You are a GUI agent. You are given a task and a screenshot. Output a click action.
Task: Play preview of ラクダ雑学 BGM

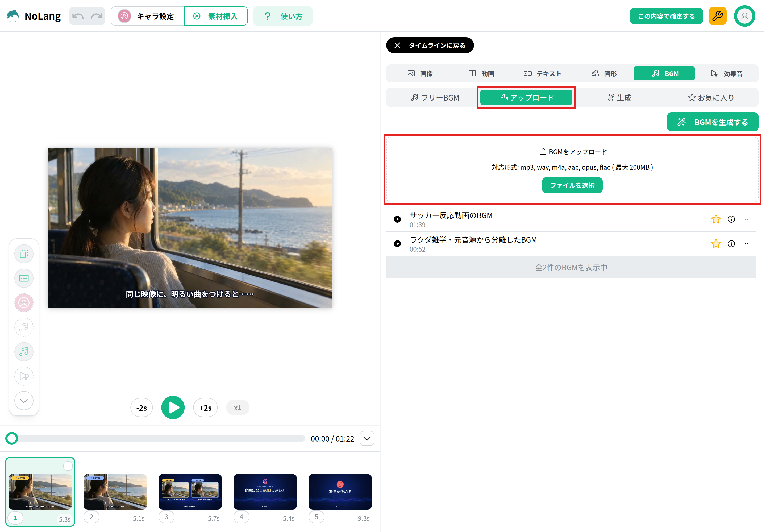tap(397, 244)
